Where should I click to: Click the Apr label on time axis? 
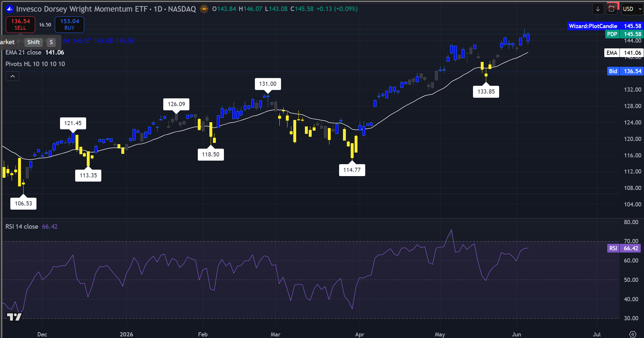[x=359, y=334]
